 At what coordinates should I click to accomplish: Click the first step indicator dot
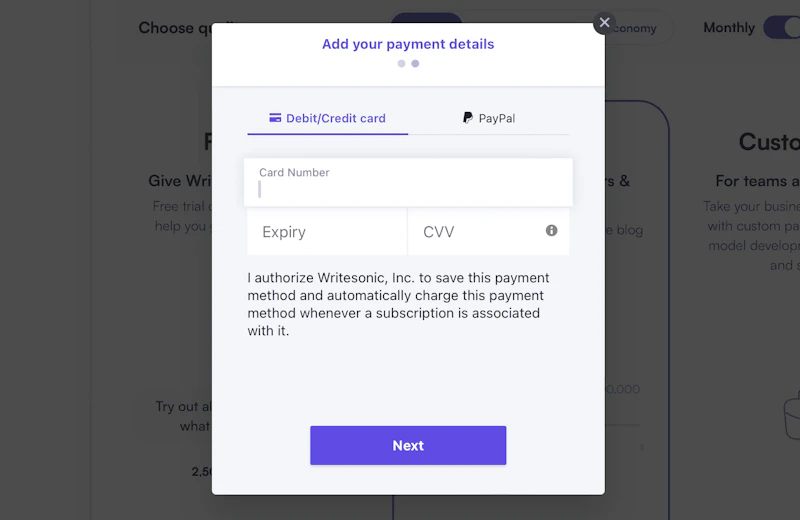click(x=401, y=63)
